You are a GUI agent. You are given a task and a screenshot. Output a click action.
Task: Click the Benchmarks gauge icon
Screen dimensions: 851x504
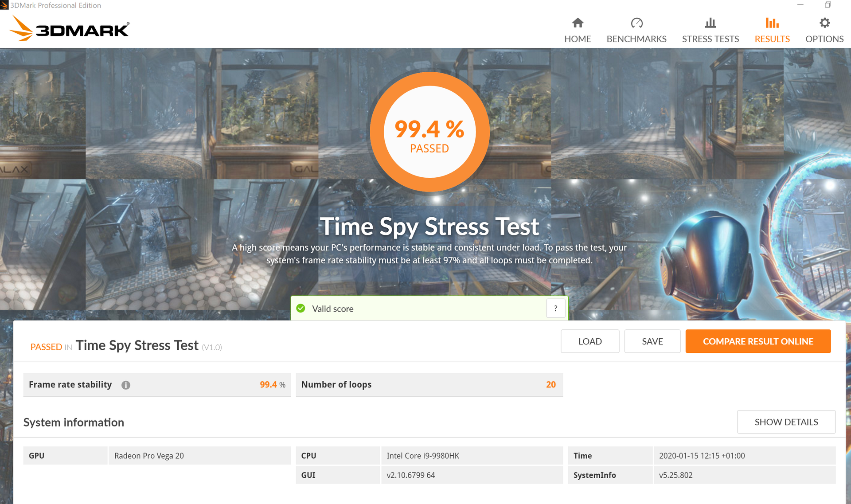point(636,23)
